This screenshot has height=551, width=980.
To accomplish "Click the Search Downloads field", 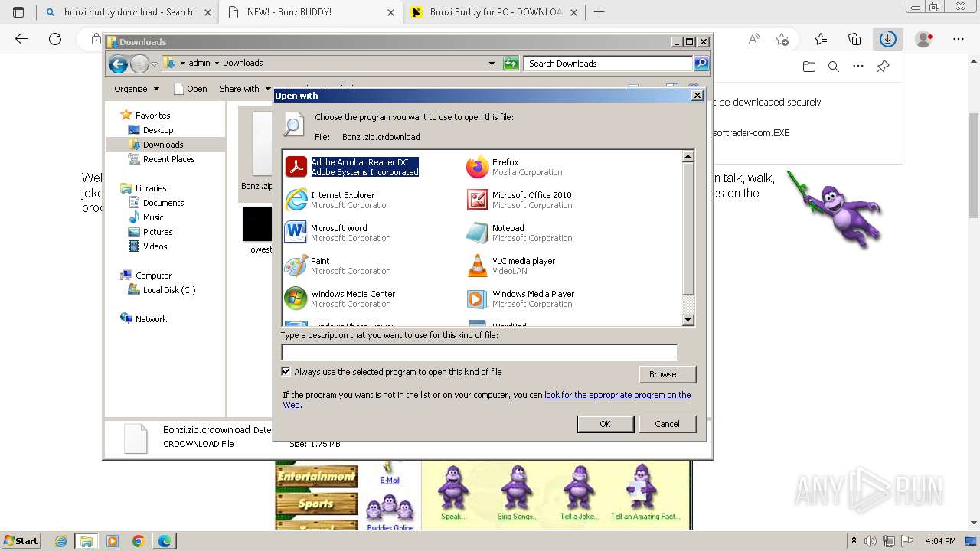I will pos(609,64).
